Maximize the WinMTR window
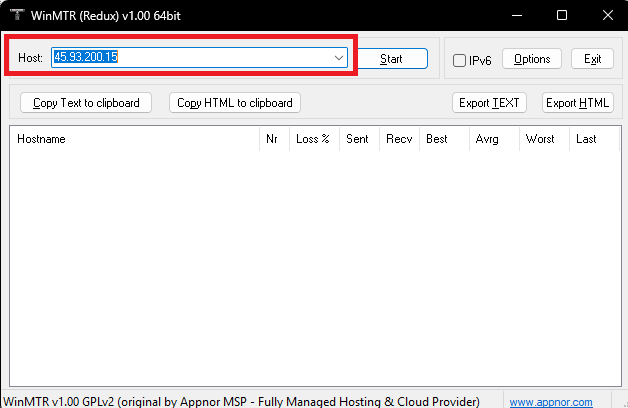 coord(562,15)
